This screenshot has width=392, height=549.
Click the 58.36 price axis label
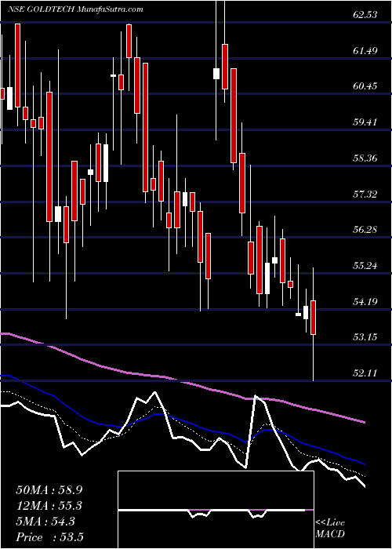tap(365, 158)
